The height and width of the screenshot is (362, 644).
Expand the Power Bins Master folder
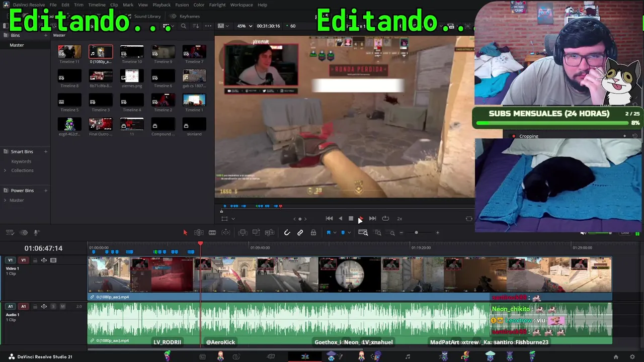(x=5, y=200)
